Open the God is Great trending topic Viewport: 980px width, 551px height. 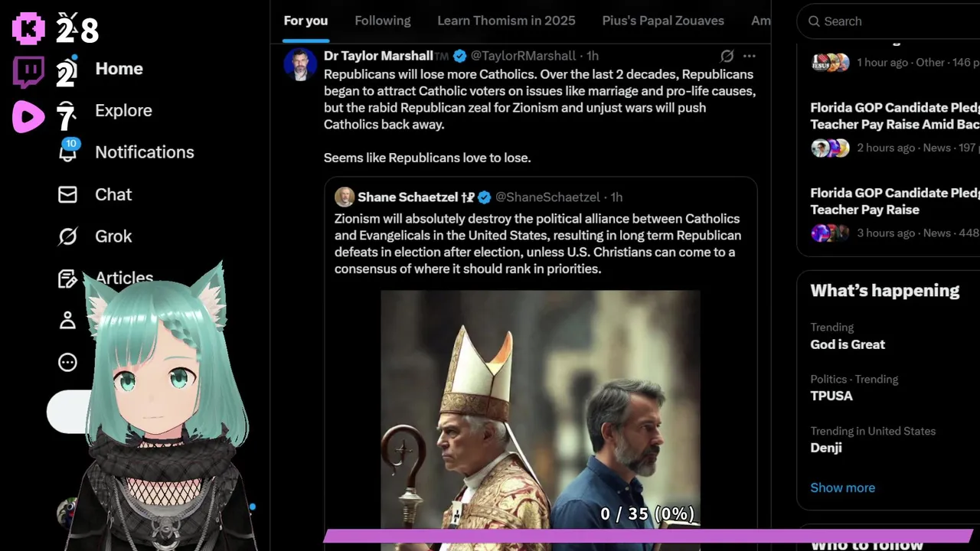tap(848, 344)
